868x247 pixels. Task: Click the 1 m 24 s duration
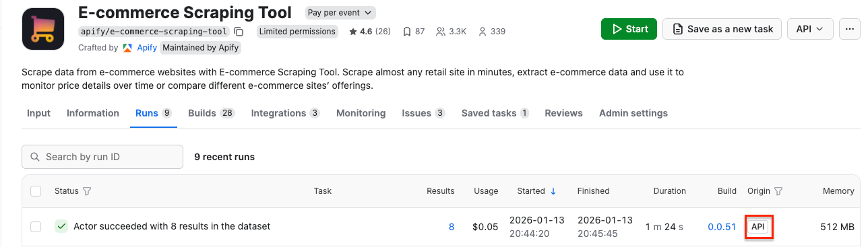click(664, 227)
